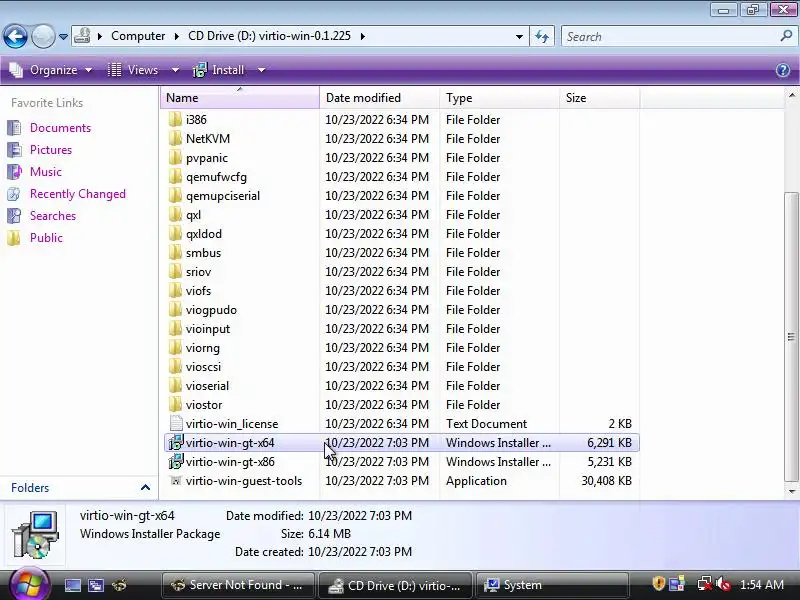Expand the Folders pane chevron

point(145,488)
